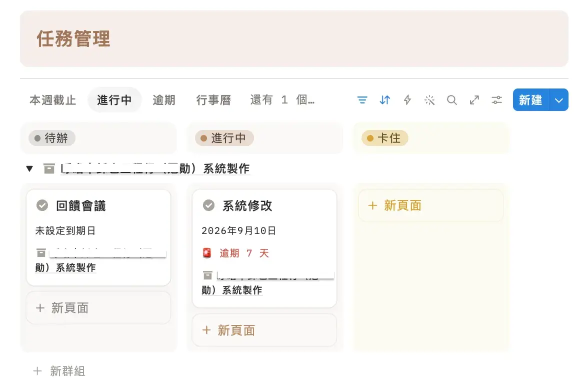This screenshot has width=588, height=380.
Task: Click the 進行中 column status tag
Action: click(x=224, y=138)
